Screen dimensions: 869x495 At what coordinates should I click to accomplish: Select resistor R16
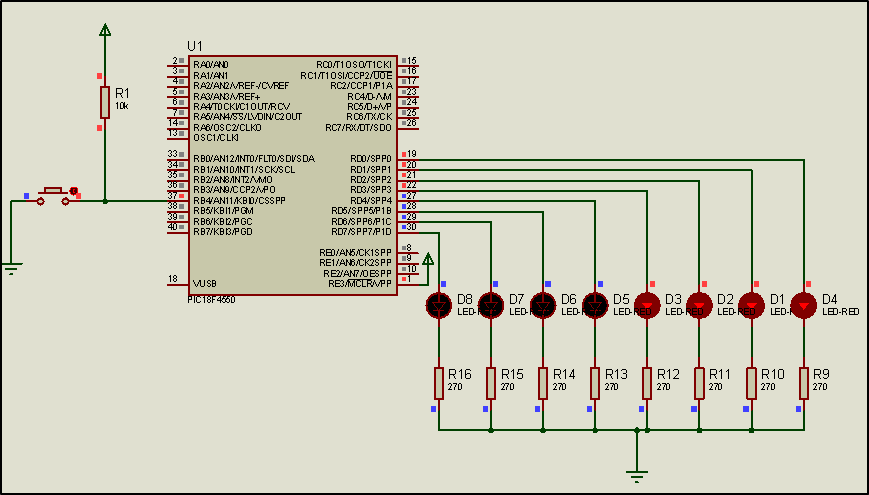pyautogui.click(x=438, y=382)
